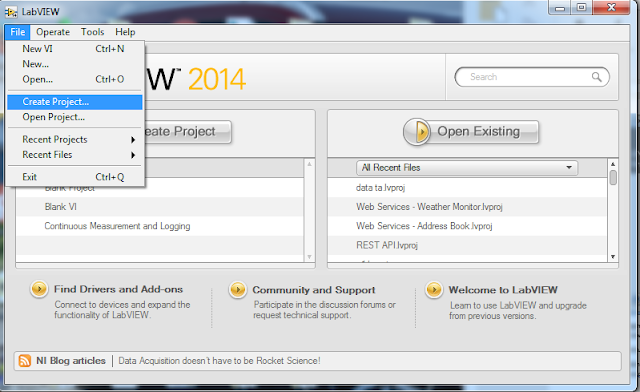Click the Community and Support arrow icon
Screen dimensions: 640x392
(238, 290)
